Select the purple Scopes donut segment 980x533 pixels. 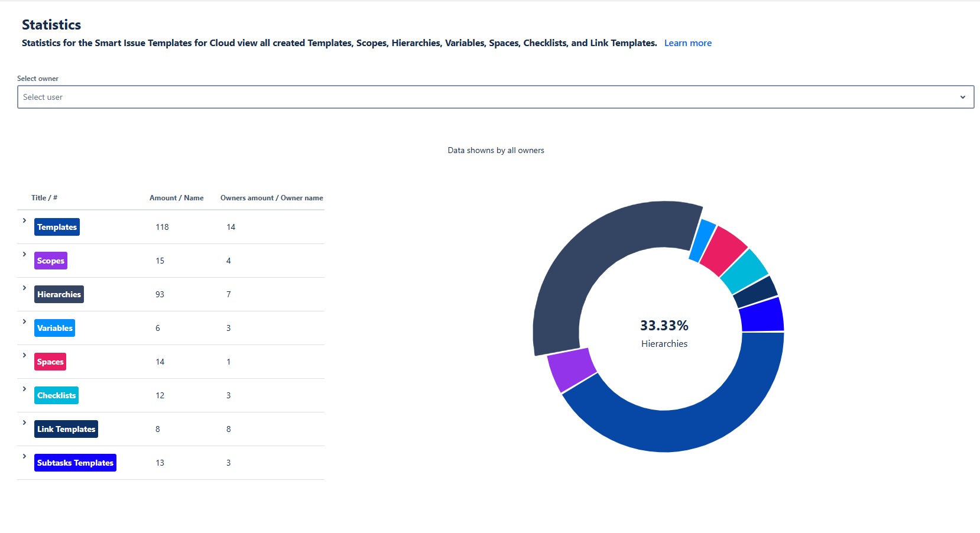pos(571,369)
